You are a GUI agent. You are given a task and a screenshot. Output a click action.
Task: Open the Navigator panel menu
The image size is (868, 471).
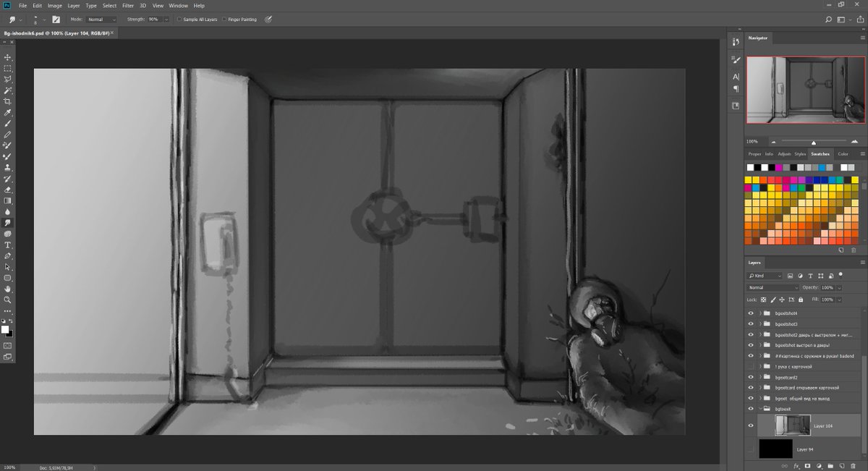click(862, 38)
